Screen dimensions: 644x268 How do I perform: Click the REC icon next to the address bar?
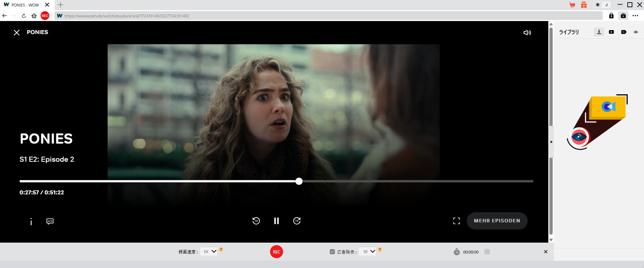45,16
